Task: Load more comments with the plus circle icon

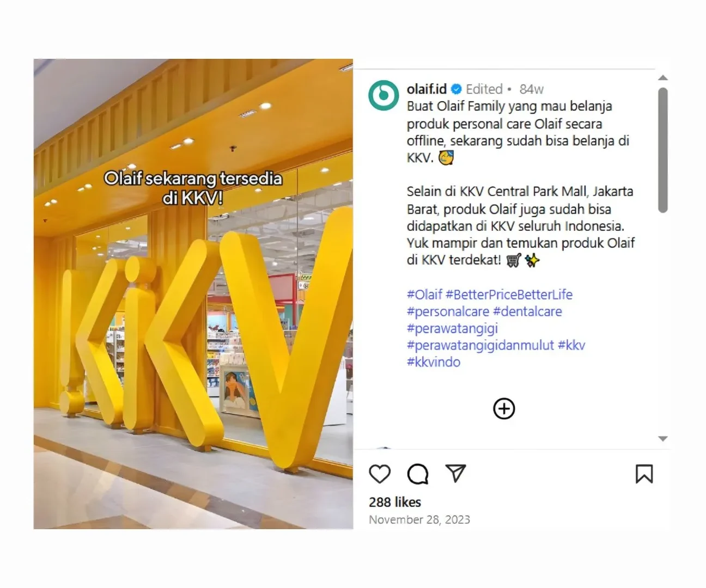Action: pyautogui.click(x=504, y=408)
